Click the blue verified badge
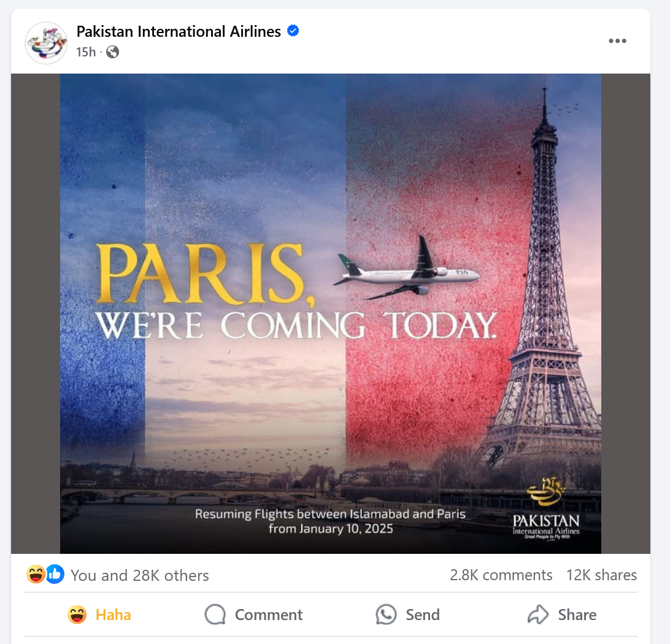Image resolution: width=670 pixels, height=644 pixels. coord(293,30)
